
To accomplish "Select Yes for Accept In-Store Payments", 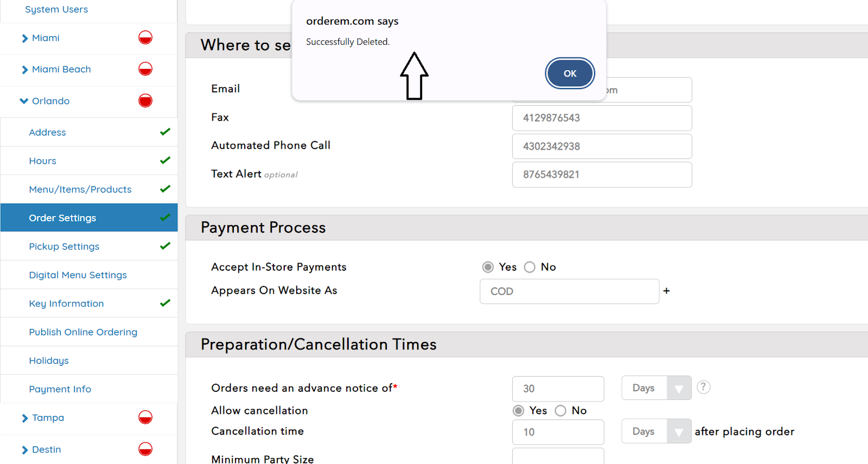I will [488, 267].
